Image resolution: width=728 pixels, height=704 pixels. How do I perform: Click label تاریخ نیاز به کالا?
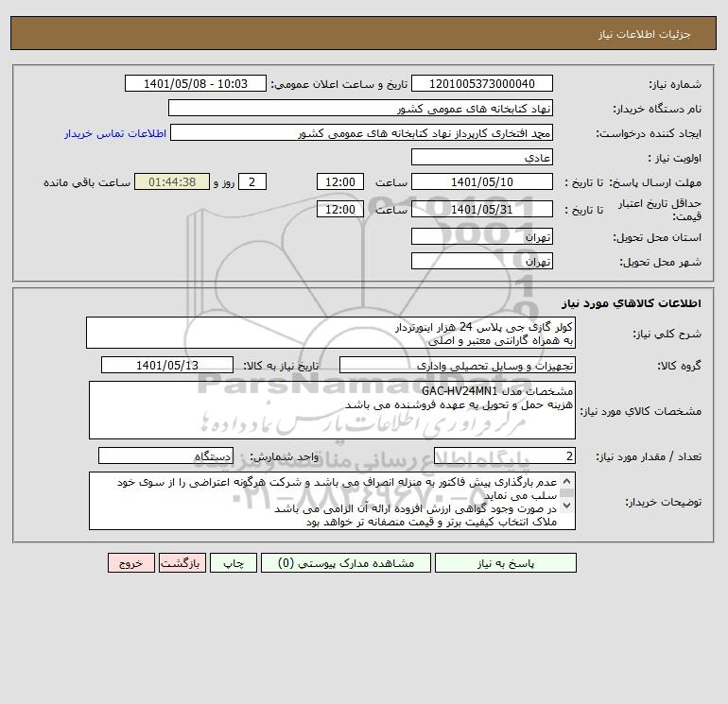pyautogui.click(x=281, y=366)
